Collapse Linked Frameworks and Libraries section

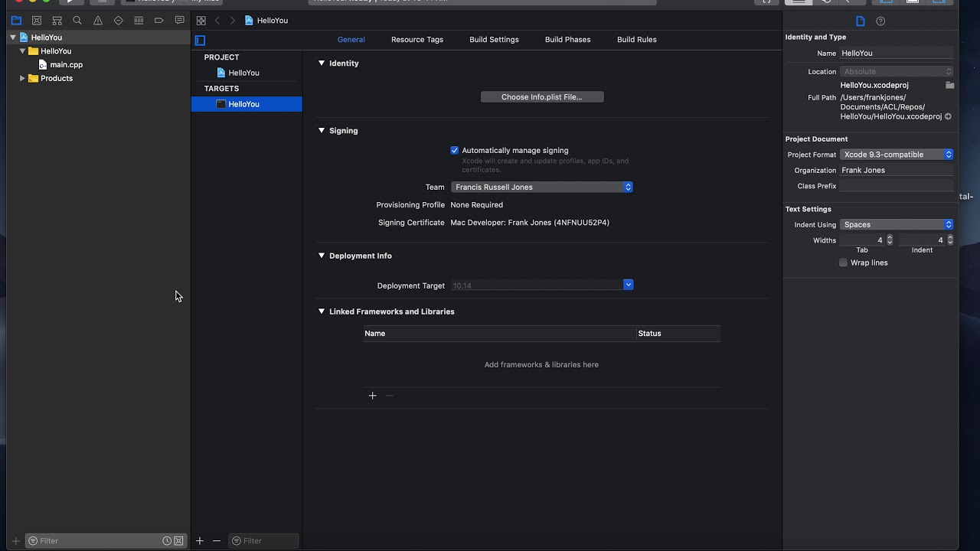coord(322,312)
